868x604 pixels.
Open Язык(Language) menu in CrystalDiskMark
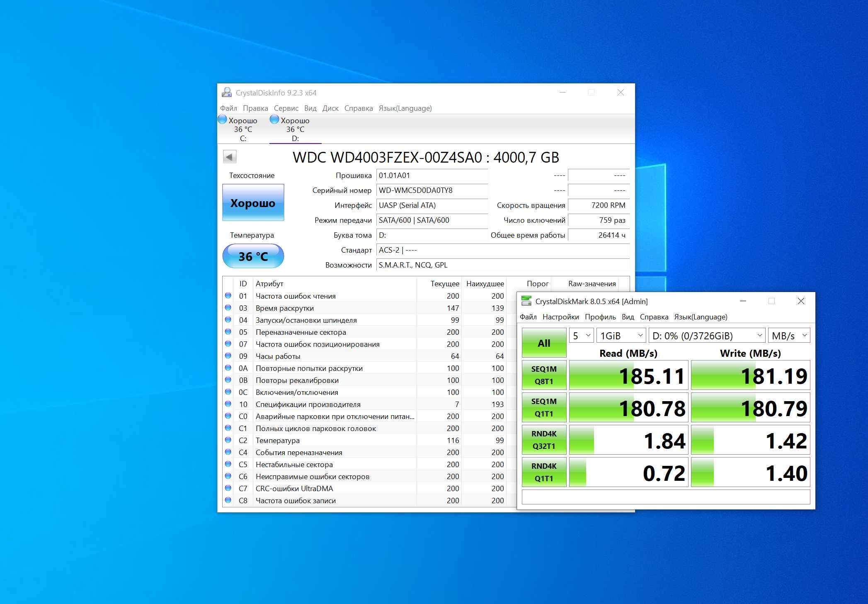click(701, 317)
